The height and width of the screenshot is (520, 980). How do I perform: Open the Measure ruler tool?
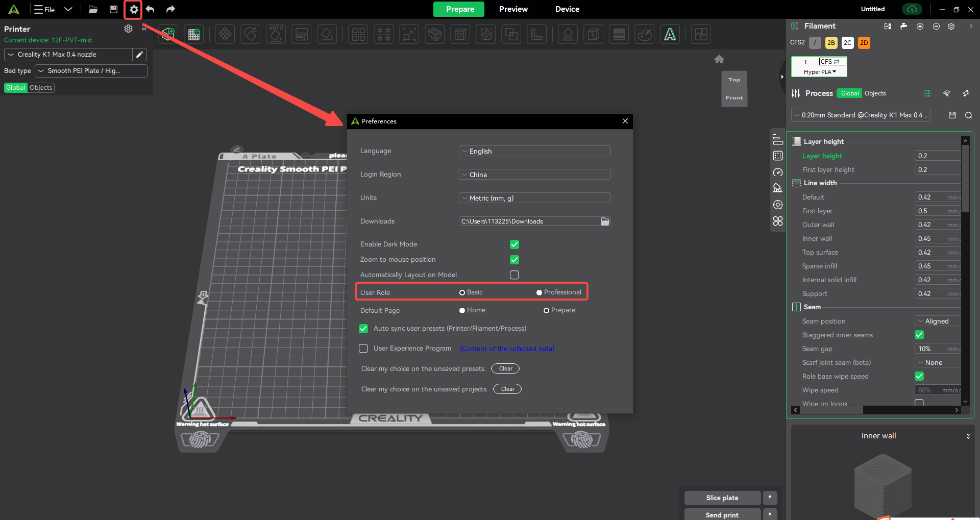click(x=537, y=34)
